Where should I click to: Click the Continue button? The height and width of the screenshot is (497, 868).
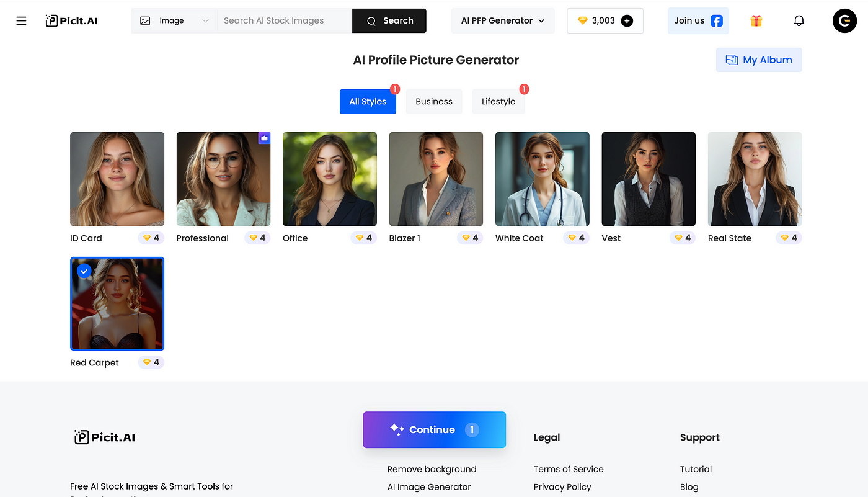coord(435,429)
